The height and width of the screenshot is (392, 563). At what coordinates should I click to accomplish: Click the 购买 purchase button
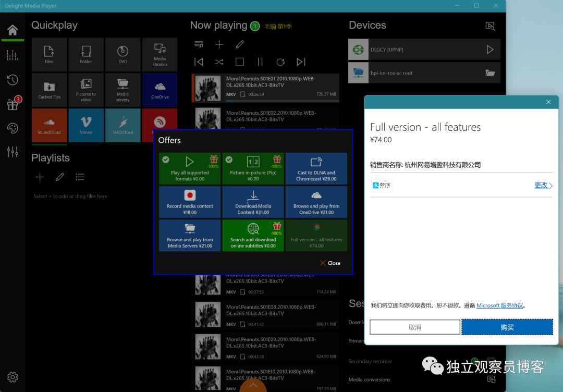[507, 327]
